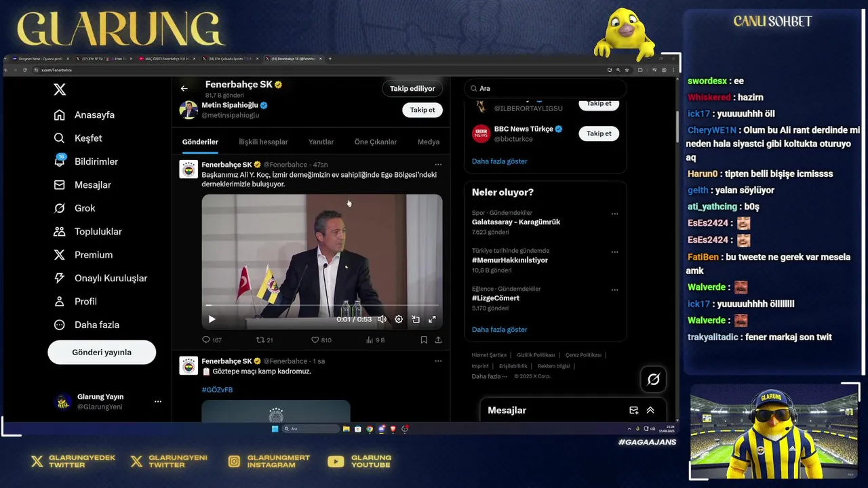Expand the footer Daha fazla menu
The image size is (868, 488).
[488, 376]
